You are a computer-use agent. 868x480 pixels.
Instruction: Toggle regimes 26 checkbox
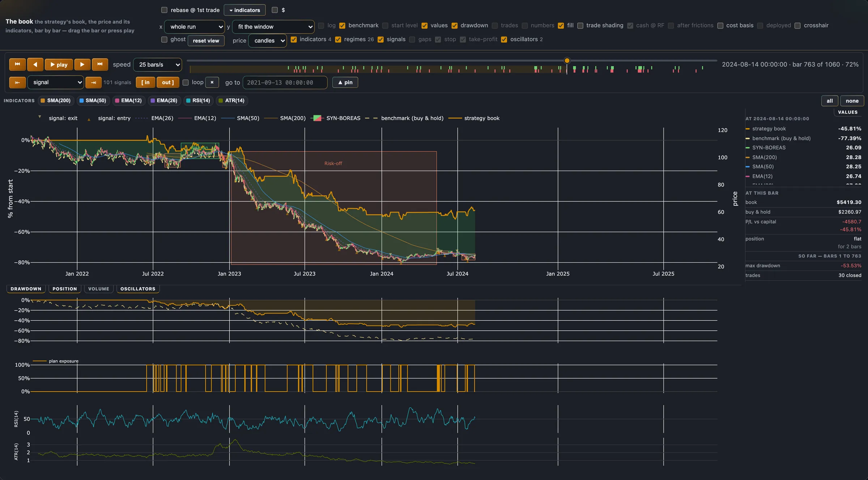(x=338, y=39)
